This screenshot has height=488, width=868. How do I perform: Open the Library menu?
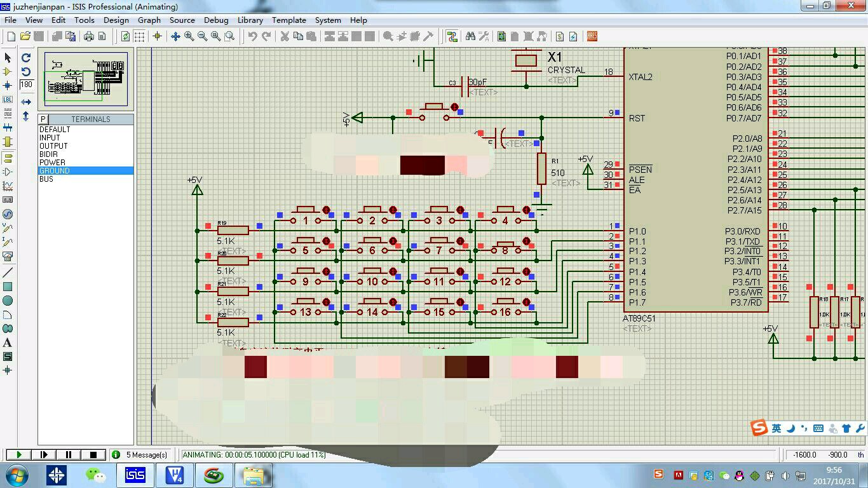(250, 20)
